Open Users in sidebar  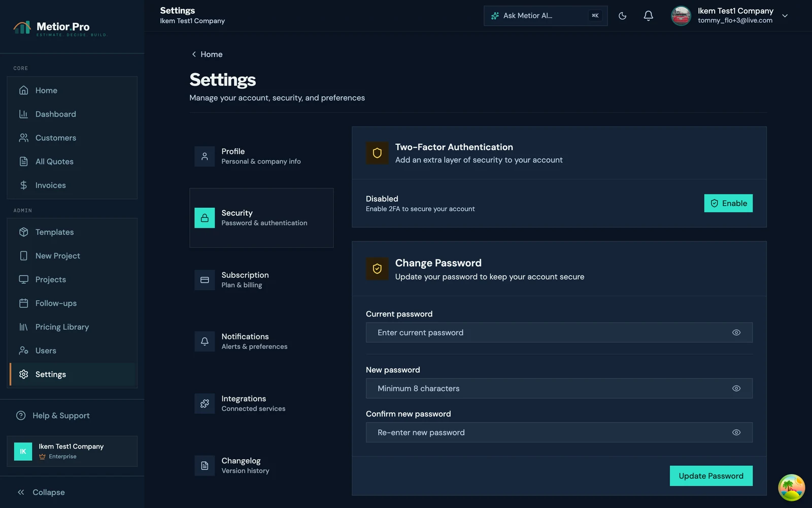tap(73, 351)
